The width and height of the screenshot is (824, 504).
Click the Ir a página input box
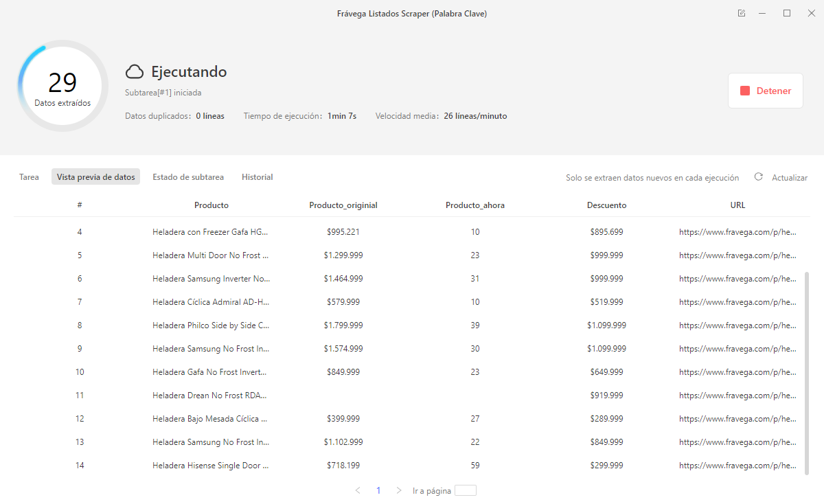click(465, 491)
